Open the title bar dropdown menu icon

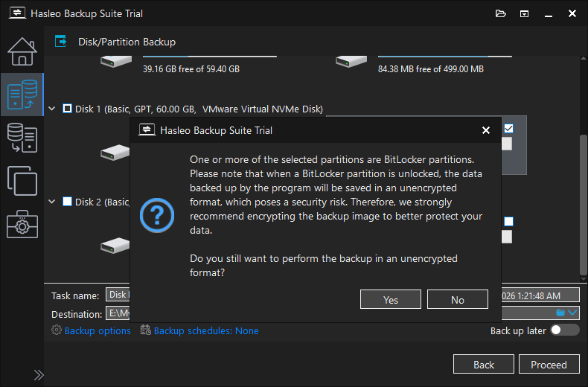tap(524, 14)
